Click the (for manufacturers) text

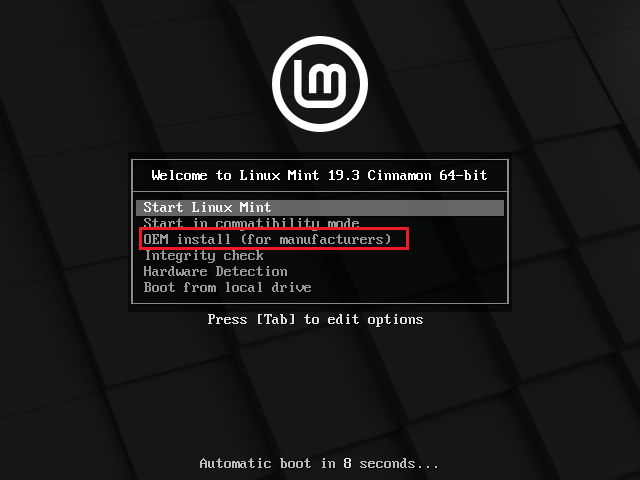tap(316, 239)
